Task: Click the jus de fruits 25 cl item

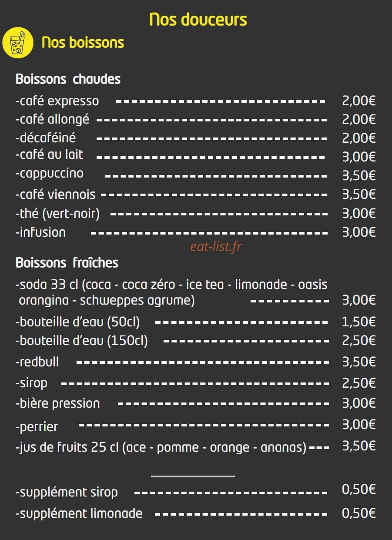Action: (x=196, y=447)
